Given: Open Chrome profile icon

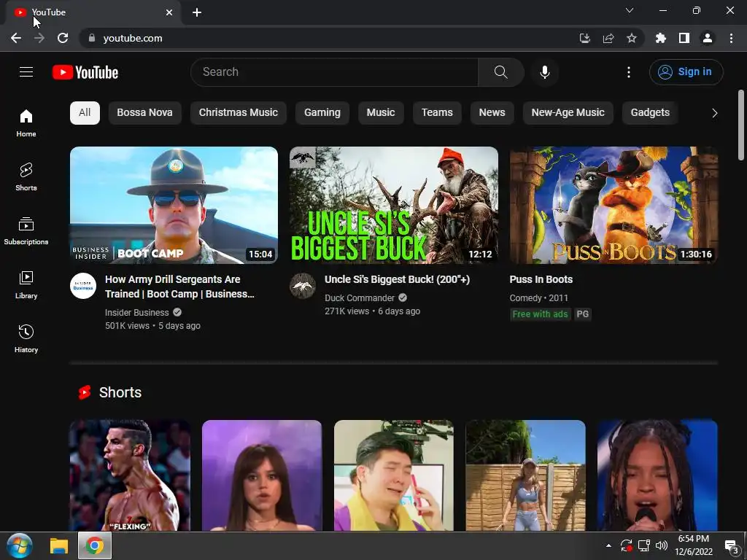Looking at the screenshot, I should [708, 38].
